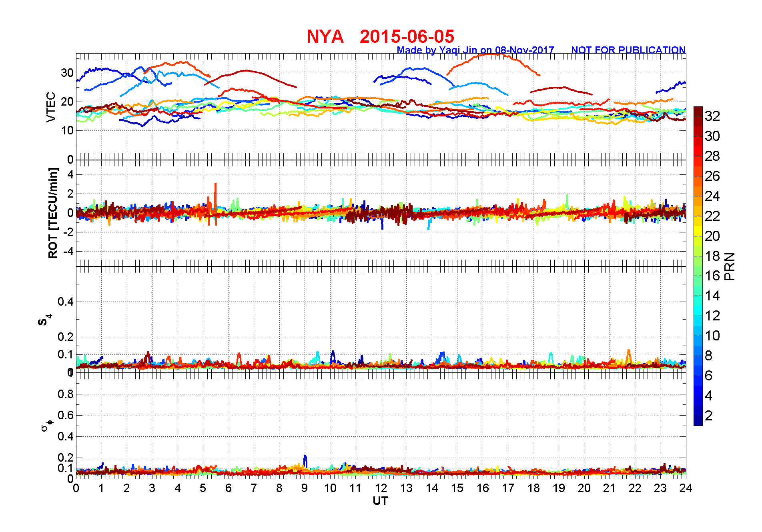
Task: Click the plot title 'NYA 2015-06-05'
Action: coord(380,36)
